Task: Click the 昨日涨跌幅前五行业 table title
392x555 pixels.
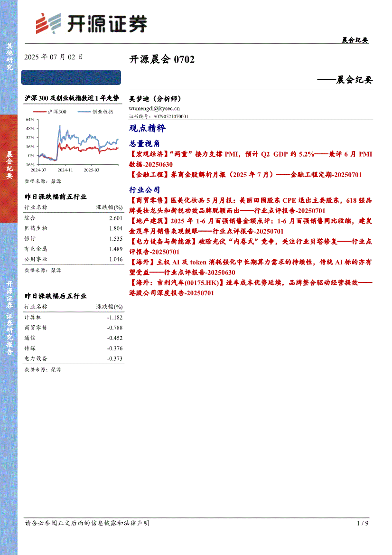Action: pyautogui.click(x=56, y=197)
